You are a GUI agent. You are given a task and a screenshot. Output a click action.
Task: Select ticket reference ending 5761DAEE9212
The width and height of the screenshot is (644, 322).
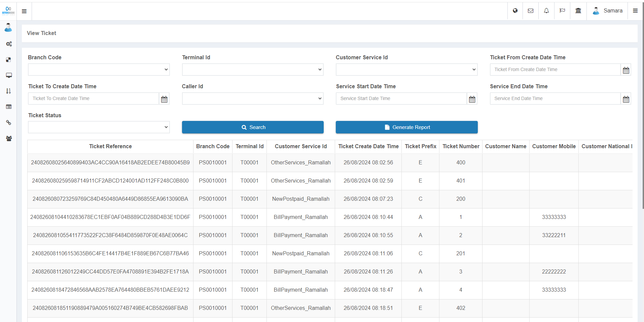point(110,290)
